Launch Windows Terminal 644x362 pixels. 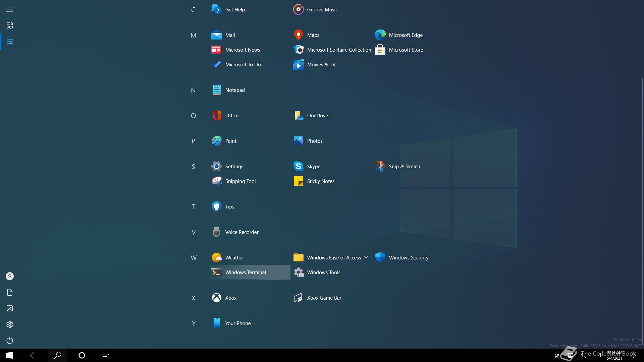(x=249, y=272)
